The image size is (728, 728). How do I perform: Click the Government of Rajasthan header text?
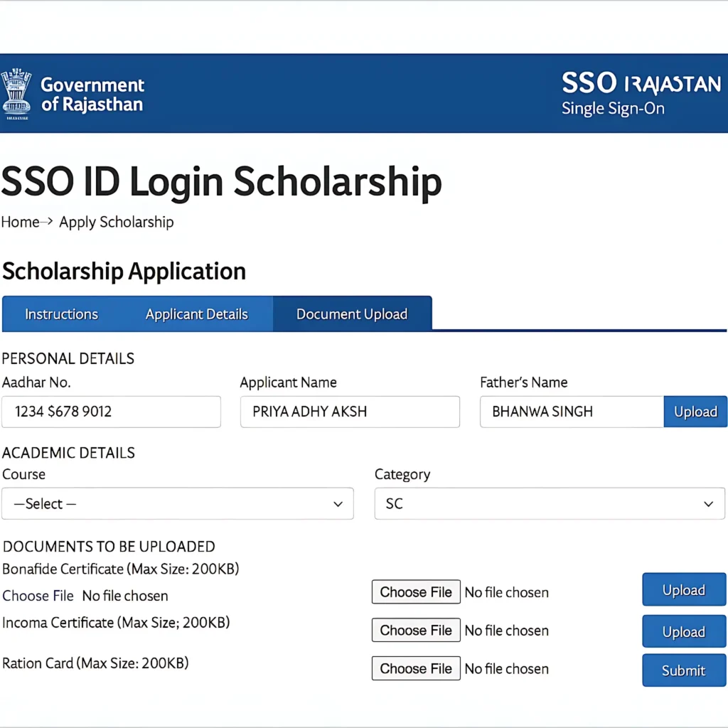(x=92, y=95)
